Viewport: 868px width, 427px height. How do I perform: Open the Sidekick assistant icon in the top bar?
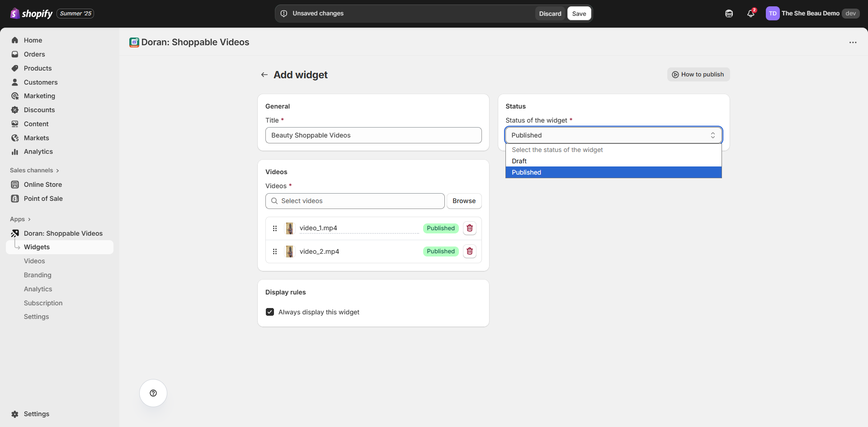729,14
